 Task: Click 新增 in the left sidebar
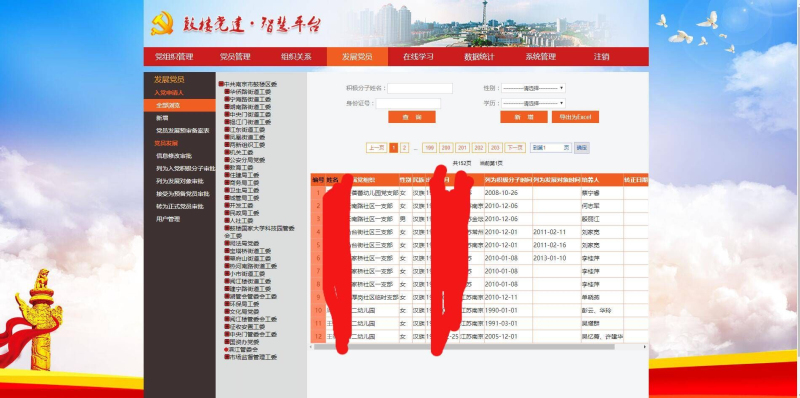coord(162,118)
